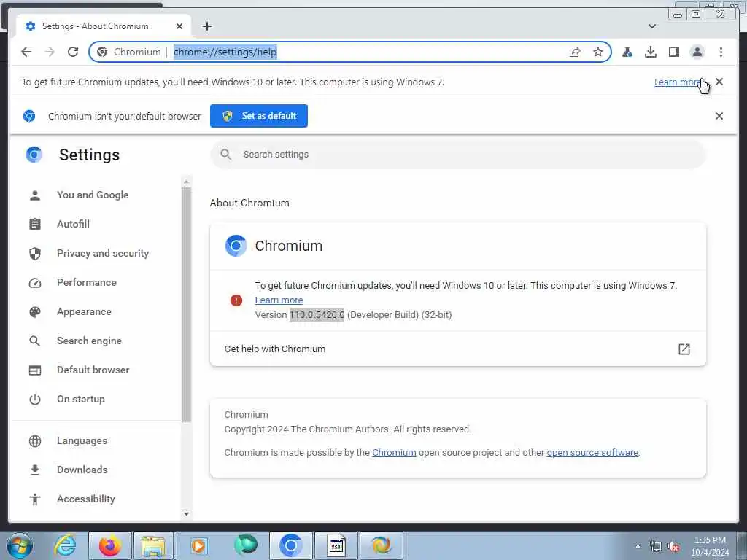747x560 pixels.
Task: Click the red update error icon
Action: pos(236,300)
